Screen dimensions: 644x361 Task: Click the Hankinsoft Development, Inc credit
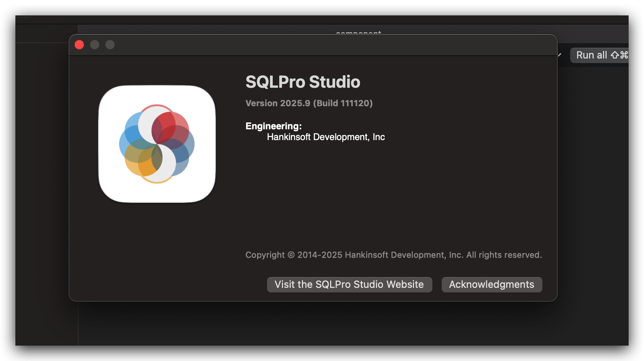(326, 137)
